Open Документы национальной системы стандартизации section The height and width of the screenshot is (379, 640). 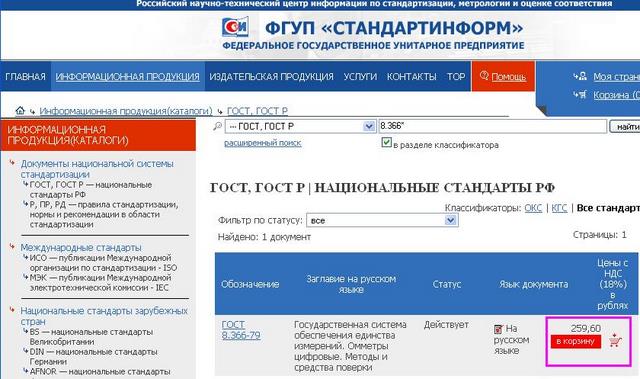point(97,169)
